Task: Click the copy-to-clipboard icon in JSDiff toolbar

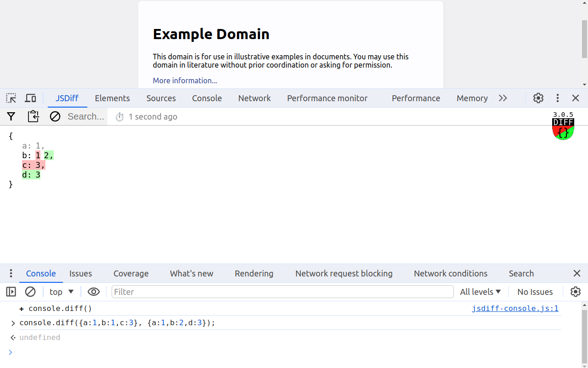Action: (x=33, y=116)
